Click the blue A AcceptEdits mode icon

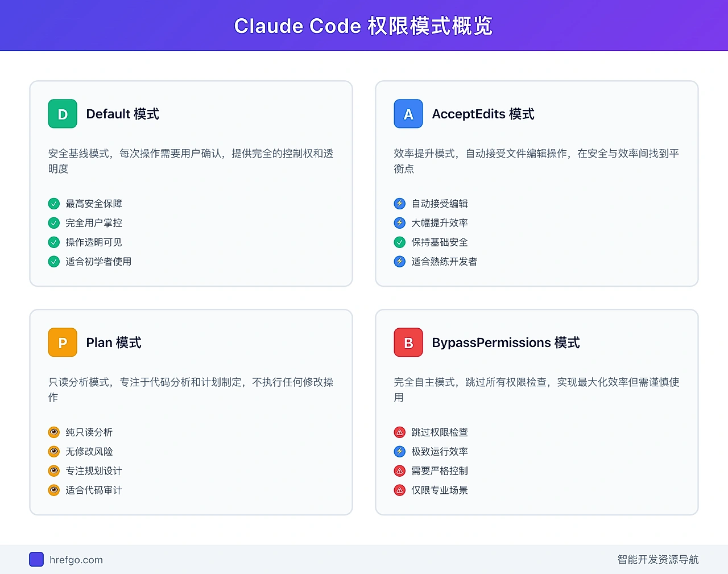408,114
